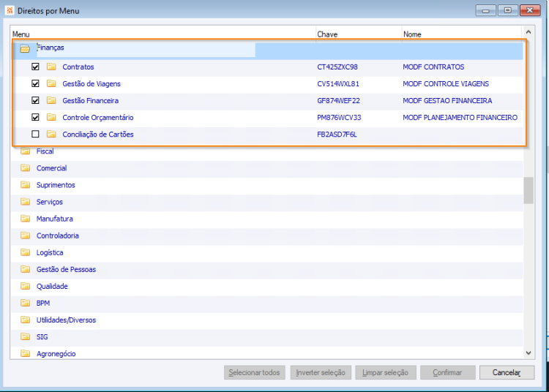Click the Suprimentos folder icon
The width and height of the screenshot is (549, 392).
25,184
